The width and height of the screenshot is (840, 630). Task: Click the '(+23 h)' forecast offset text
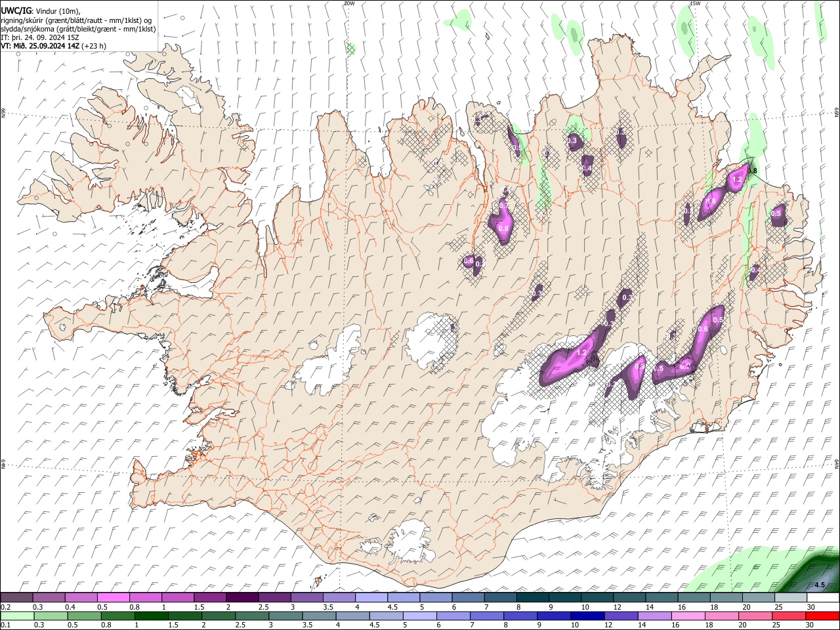(x=94, y=46)
